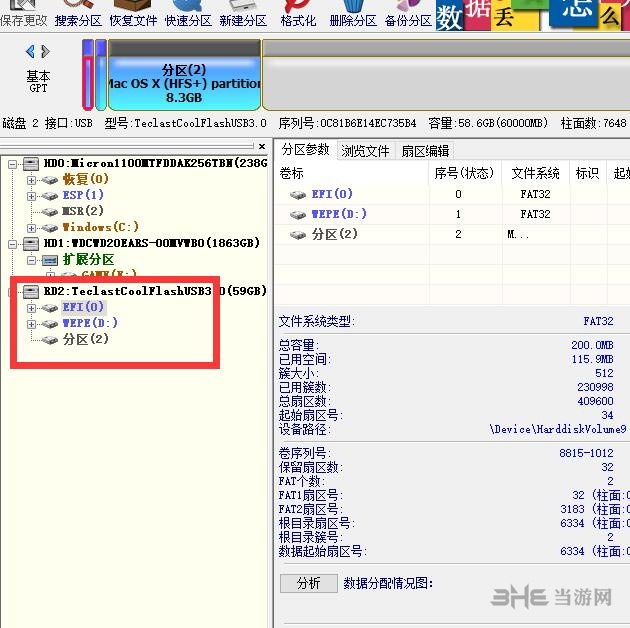
Task: Select HD1 WDC 1863GB disk in tree
Action: click(151, 243)
